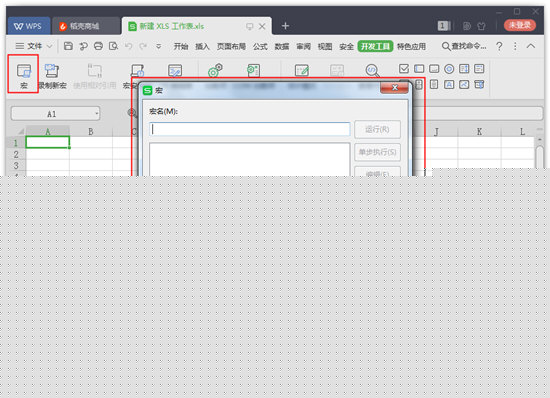Screen dimensions: 550x398
Task: Insert the option button radio control
Action: (449, 69)
